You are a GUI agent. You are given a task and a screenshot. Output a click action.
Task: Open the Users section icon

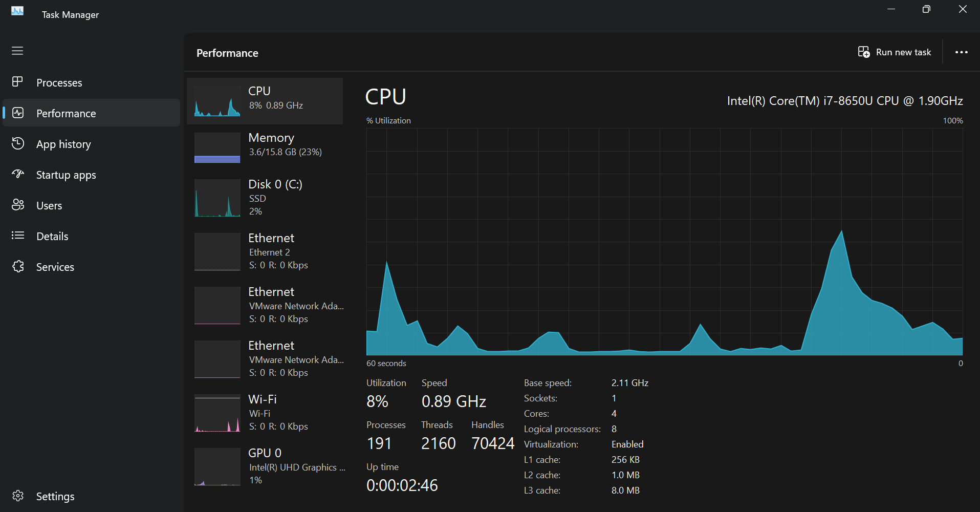[x=18, y=205]
